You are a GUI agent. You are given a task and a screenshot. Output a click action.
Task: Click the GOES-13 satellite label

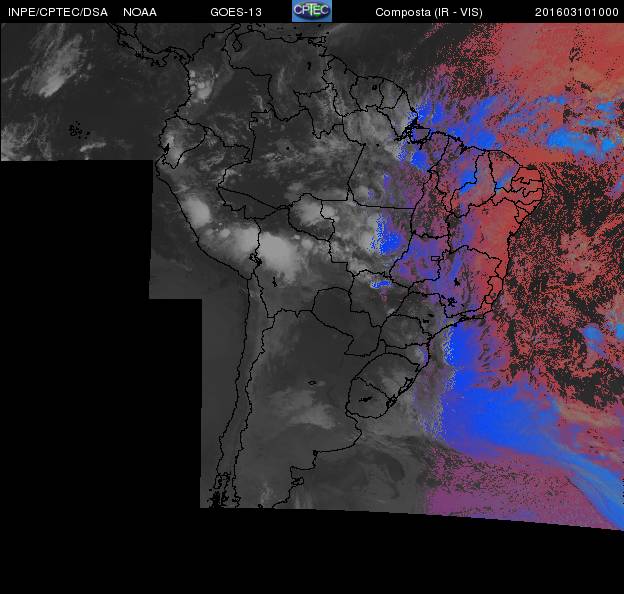(236, 12)
